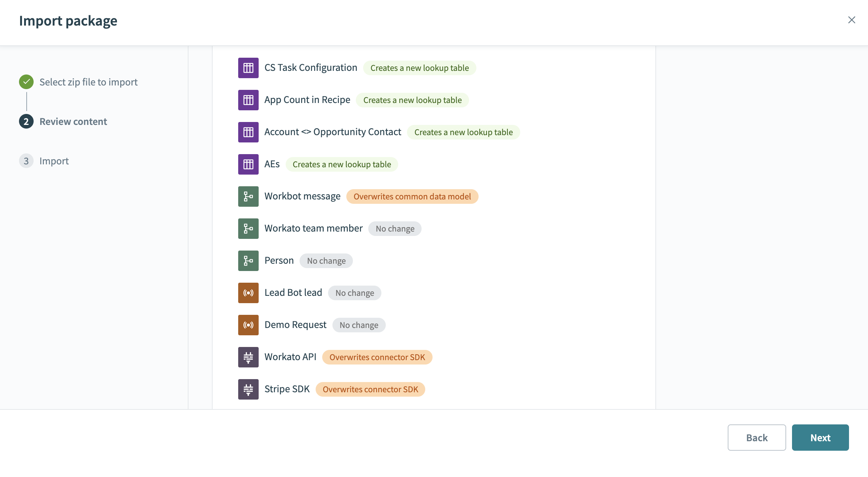This screenshot has height=477, width=868.
Task: Click the Workbot message data model icon
Action: click(x=248, y=196)
